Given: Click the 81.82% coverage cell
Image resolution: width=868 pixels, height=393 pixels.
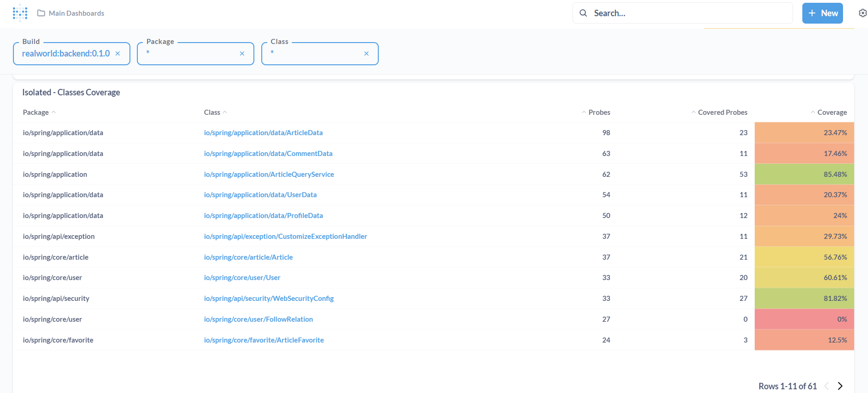Looking at the screenshot, I should click(804, 299).
